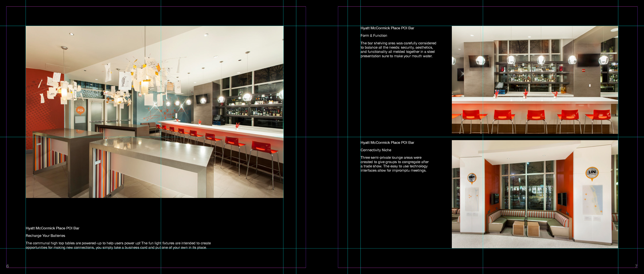Click page number 7
This screenshot has height=274, width=644.
(x=636, y=266)
